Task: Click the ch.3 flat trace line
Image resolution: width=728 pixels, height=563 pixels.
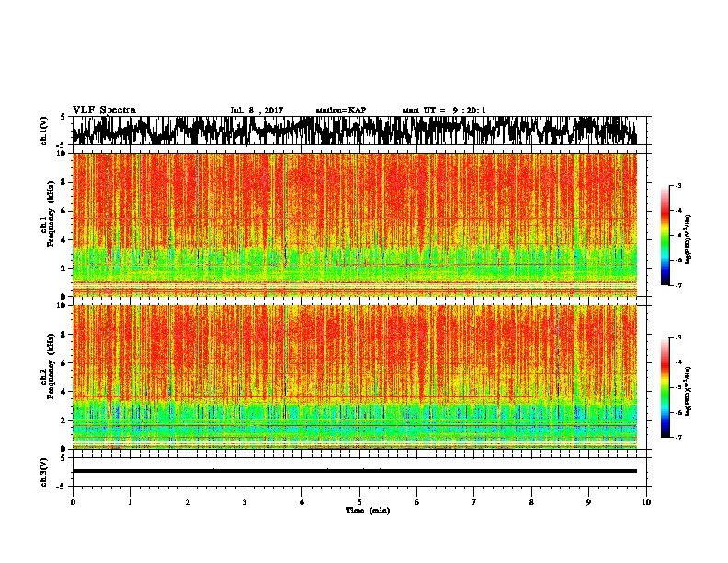Action: pyautogui.click(x=354, y=471)
